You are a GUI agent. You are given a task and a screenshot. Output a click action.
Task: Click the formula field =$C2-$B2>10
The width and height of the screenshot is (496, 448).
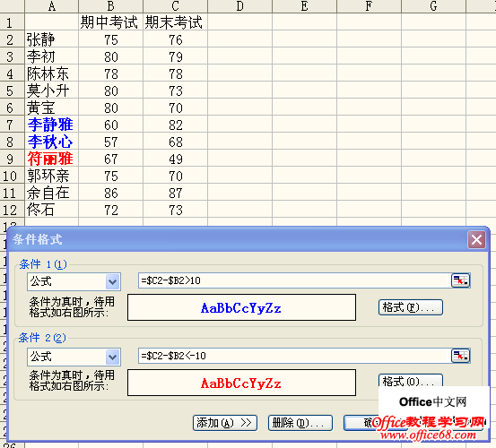(x=294, y=280)
